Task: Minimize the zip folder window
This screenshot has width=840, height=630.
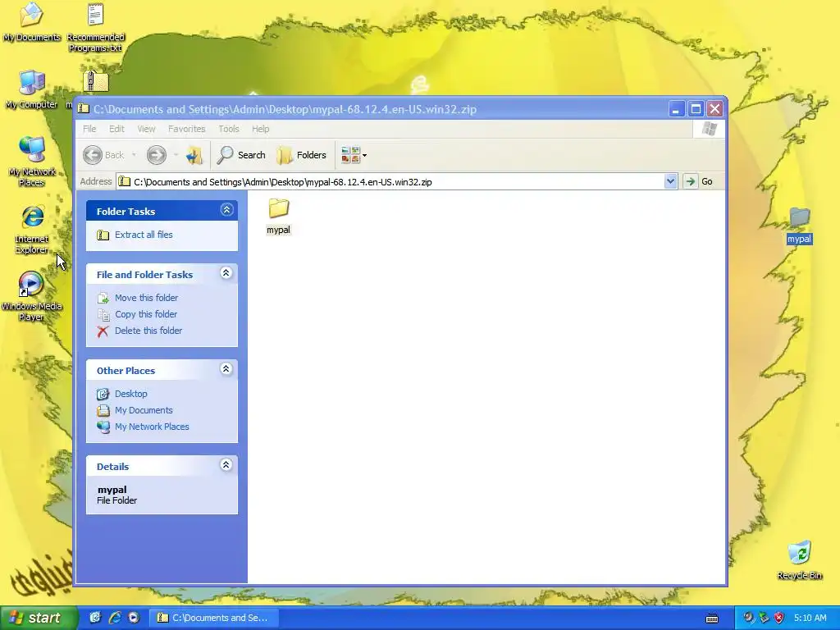Action: click(676, 109)
